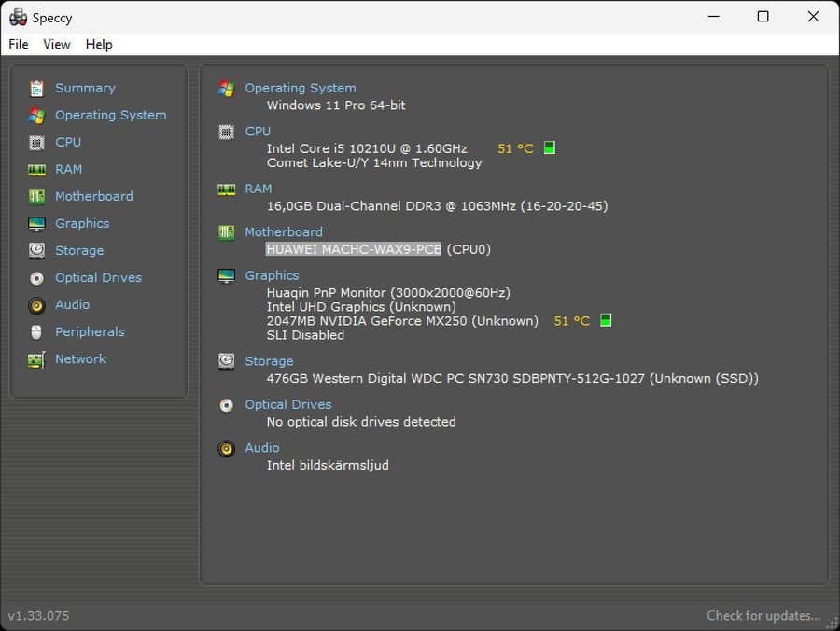Click the highlighted HUAWEI MACHC-WAX9-PCB text
This screenshot has width=840, height=631.
click(x=354, y=249)
